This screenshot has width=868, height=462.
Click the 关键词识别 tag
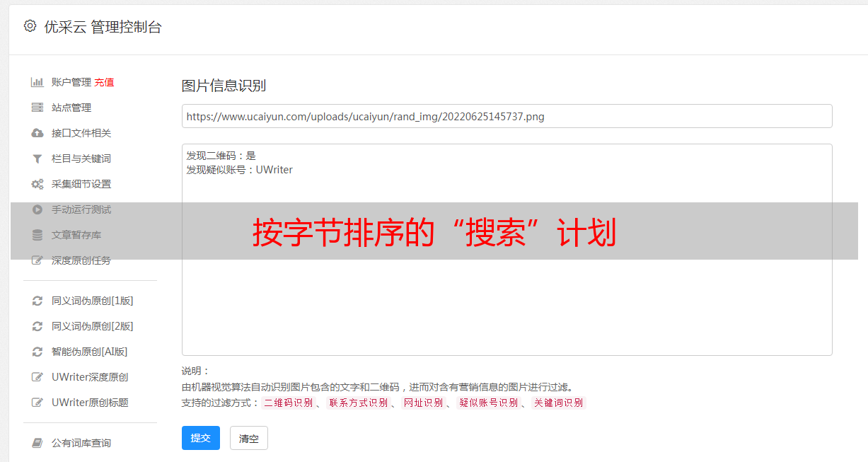click(x=559, y=403)
